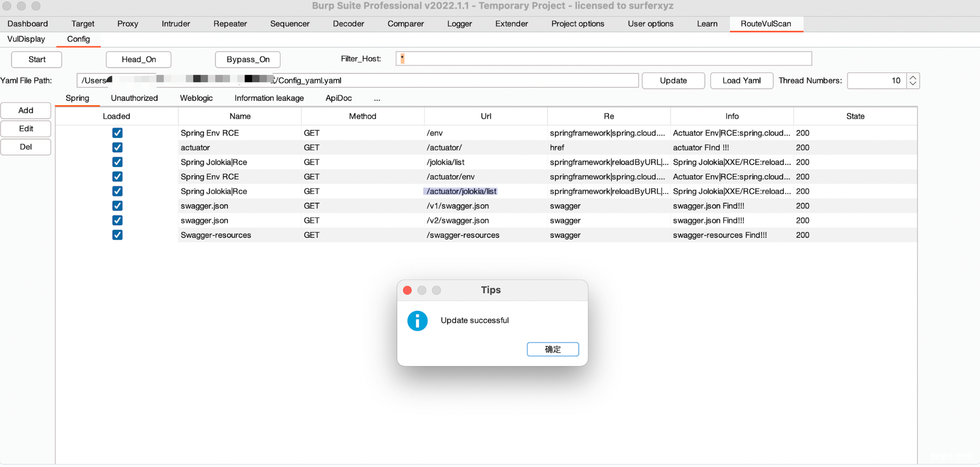Click the info icon in the Tips dialog
The height and width of the screenshot is (467, 980).
[417, 321]
